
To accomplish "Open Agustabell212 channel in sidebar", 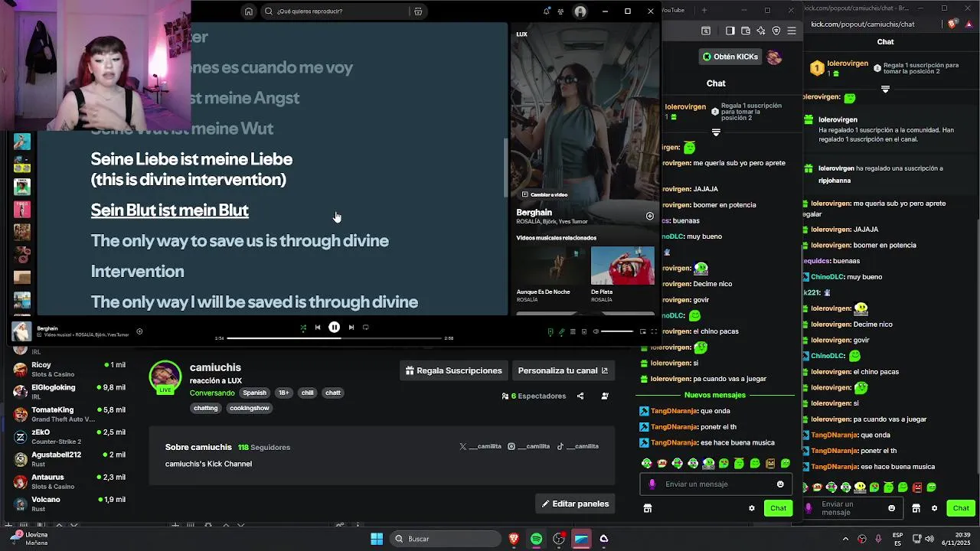I will (x=69, y=459).
